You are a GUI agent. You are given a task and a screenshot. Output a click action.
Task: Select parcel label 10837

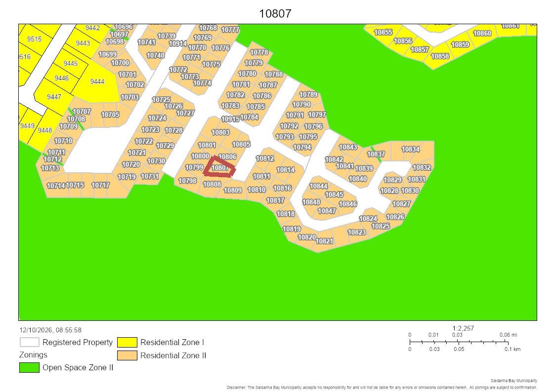[x=376, y=154]
